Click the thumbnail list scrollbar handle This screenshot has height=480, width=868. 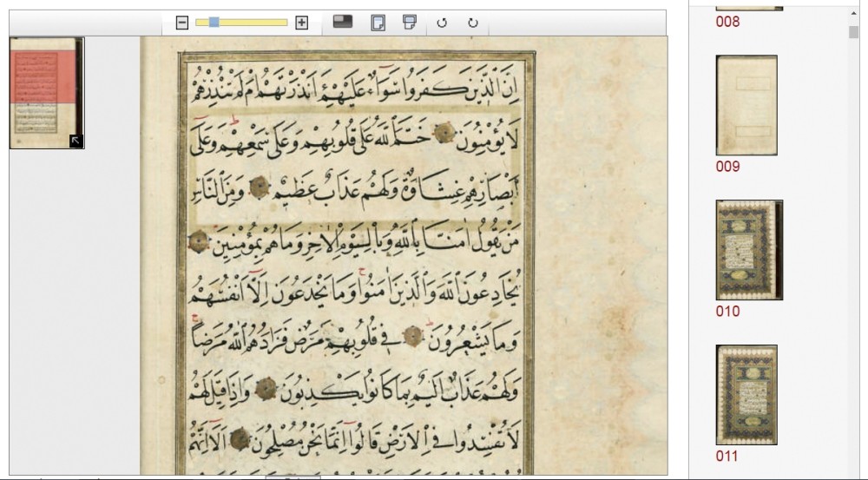[x=853, y=32]
